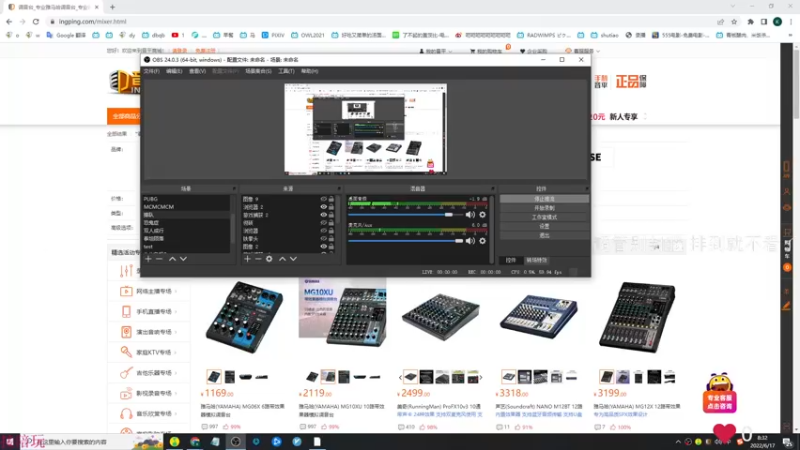Switch to the 转场特效 transitions tab
Viewport: 800px width, 450px height.
(537, 260)
